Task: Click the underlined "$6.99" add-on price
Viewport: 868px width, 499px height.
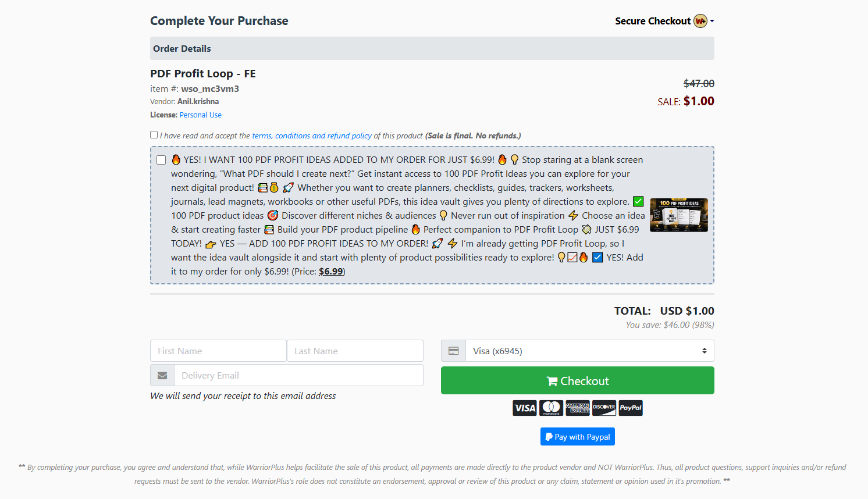Action: point(331,272)
